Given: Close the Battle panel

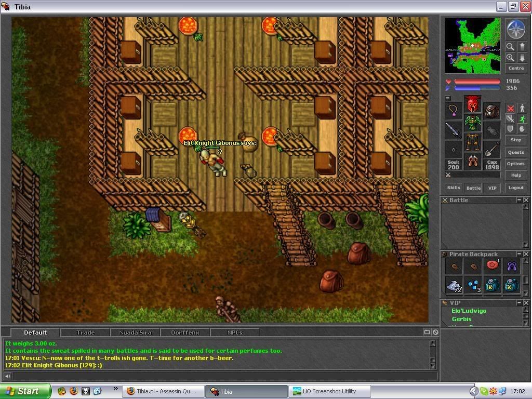Looking at the screenshot, I should click(526, 200).
